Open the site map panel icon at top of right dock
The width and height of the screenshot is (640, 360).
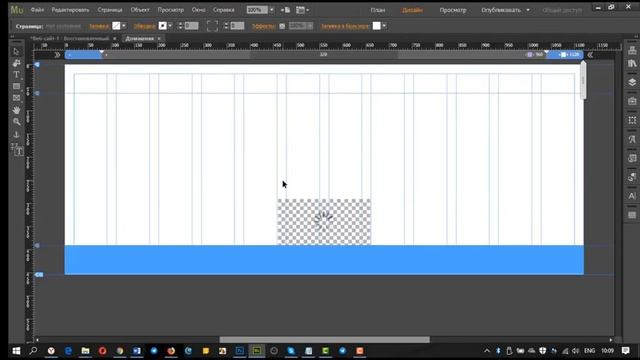632,51
